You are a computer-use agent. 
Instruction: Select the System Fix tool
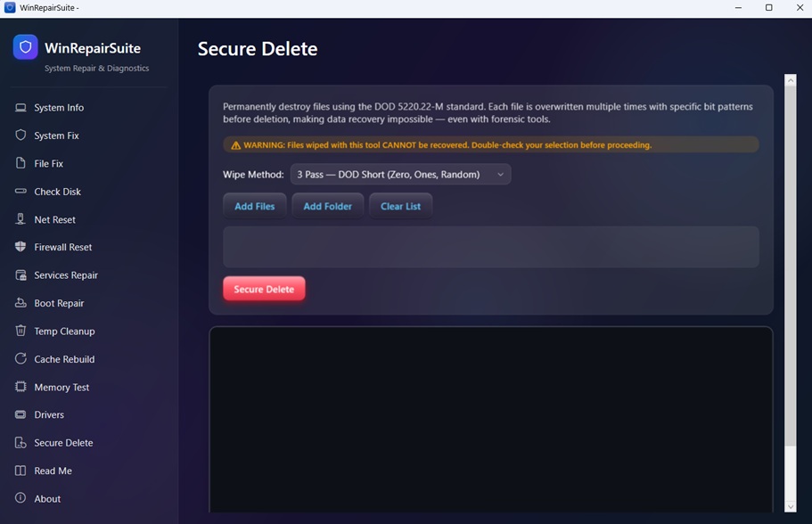point(56,135)
